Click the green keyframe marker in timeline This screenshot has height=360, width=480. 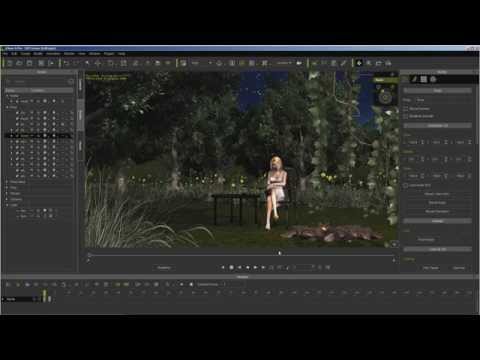[x=44, y=296]
